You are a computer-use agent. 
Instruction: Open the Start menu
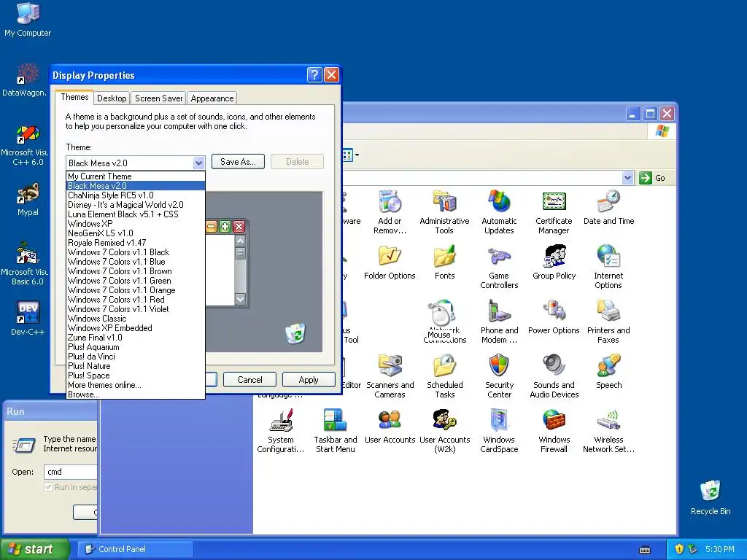point(34,549)
